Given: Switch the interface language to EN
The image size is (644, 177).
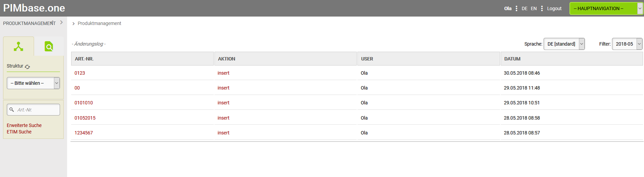Looking at the screenshot, I should [534, 8].
